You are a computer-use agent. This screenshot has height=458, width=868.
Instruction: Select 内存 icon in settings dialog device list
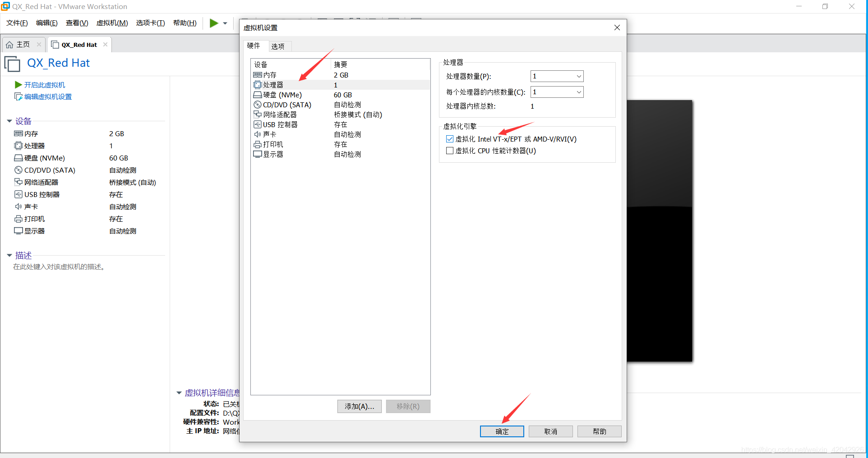coord(258,75)
